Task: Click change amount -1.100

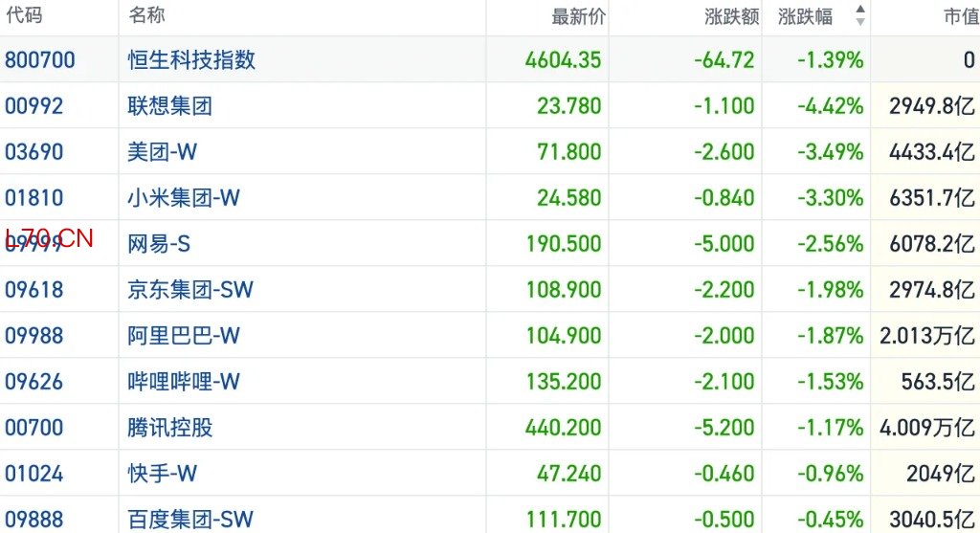Action: click(x=724, y=105)
